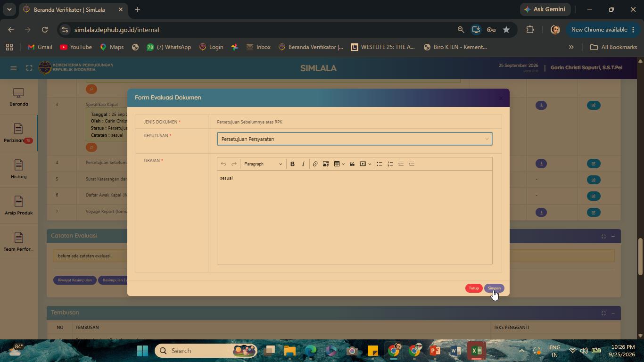The width and height of the screenshot is (644, 362).
Task: Open the Paragraph style dropdown
Action: tap(263, 164)
